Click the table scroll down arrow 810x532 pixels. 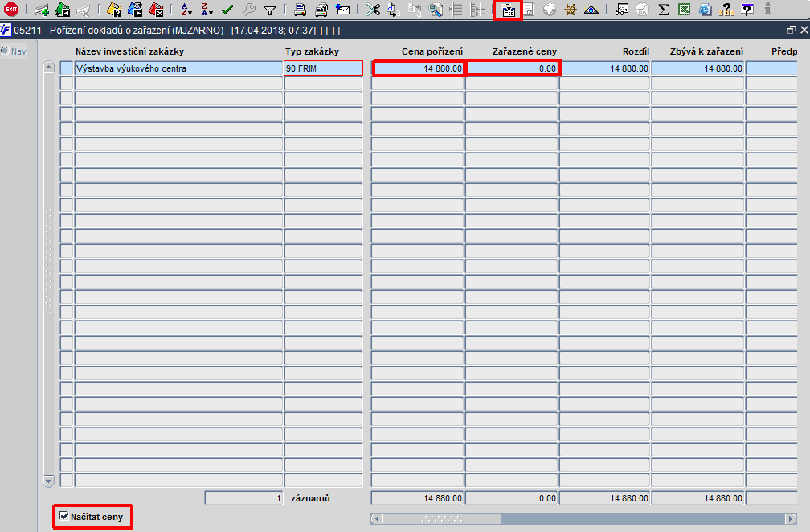click(x=48, y=481)
